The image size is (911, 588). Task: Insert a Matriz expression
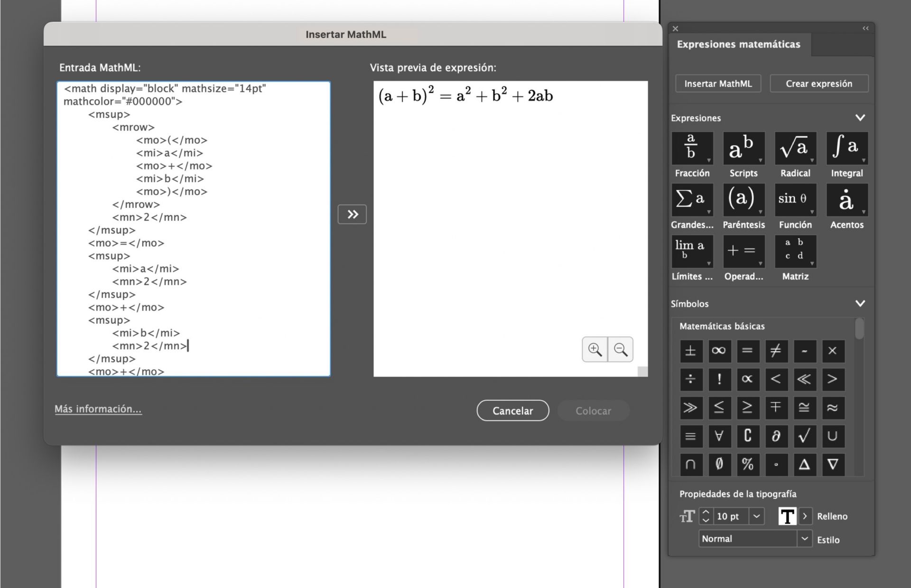pyautogui.click(x=795, y=252)
